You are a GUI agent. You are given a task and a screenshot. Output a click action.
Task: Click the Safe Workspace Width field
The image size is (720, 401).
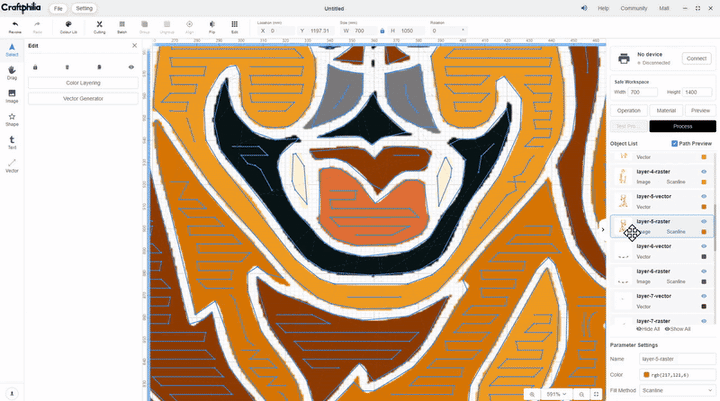(x=642, y=92)
